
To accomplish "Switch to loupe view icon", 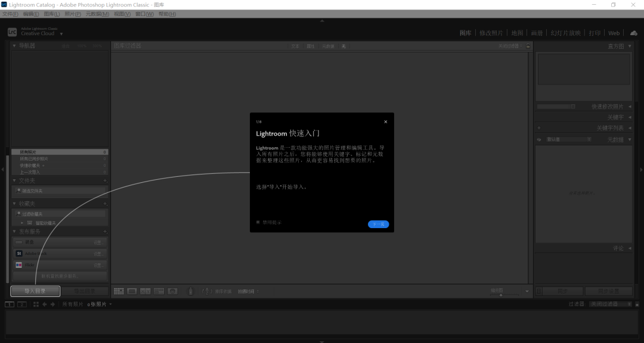I will pyautogui.click(x=132, y=291).
